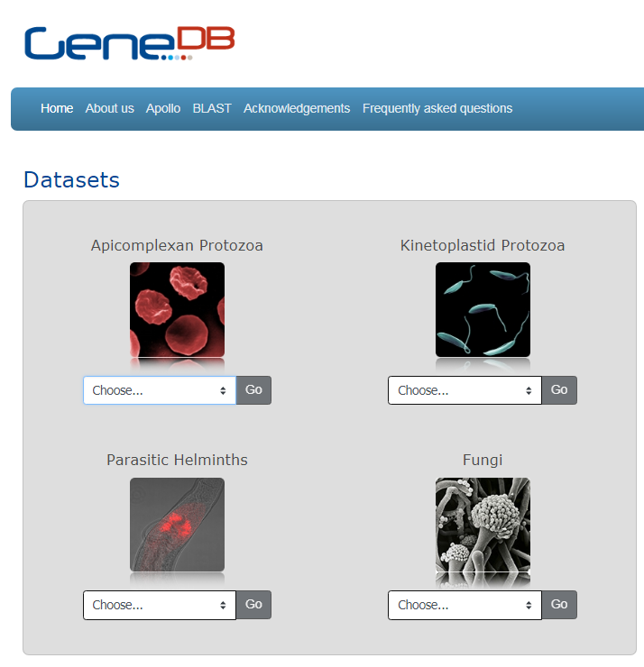
Task: Click Go under Apicomplexan Protozoa
Action: tap(253, 390)
